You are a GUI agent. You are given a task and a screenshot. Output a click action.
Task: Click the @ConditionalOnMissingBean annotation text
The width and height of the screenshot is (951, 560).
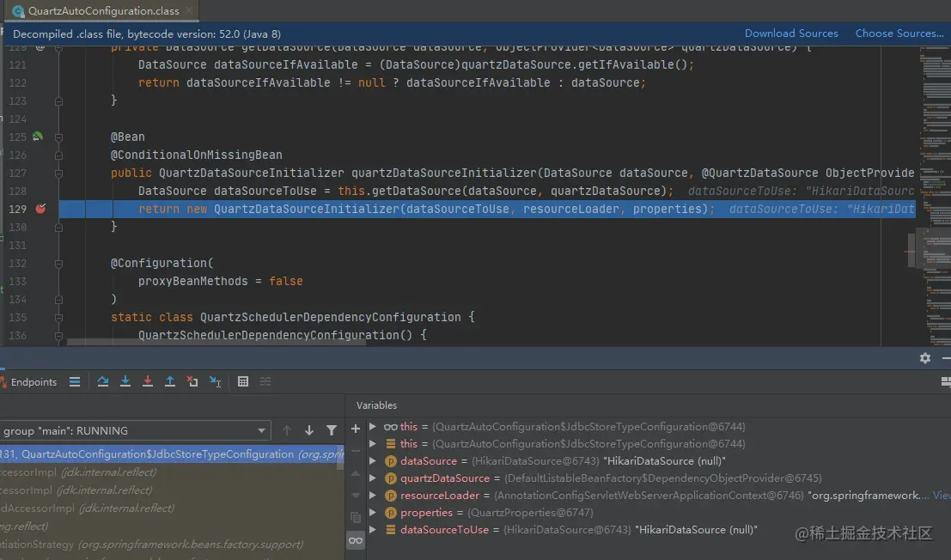pos(196,155)
